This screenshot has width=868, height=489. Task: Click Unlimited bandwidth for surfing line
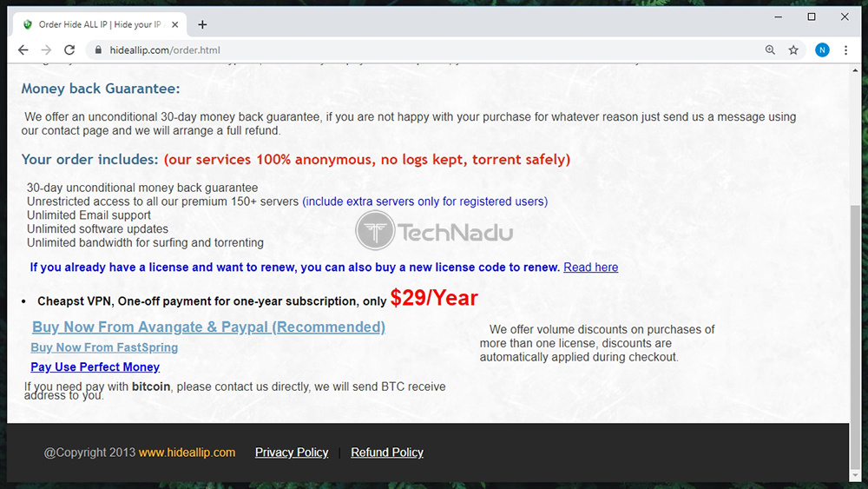(145, 242)
